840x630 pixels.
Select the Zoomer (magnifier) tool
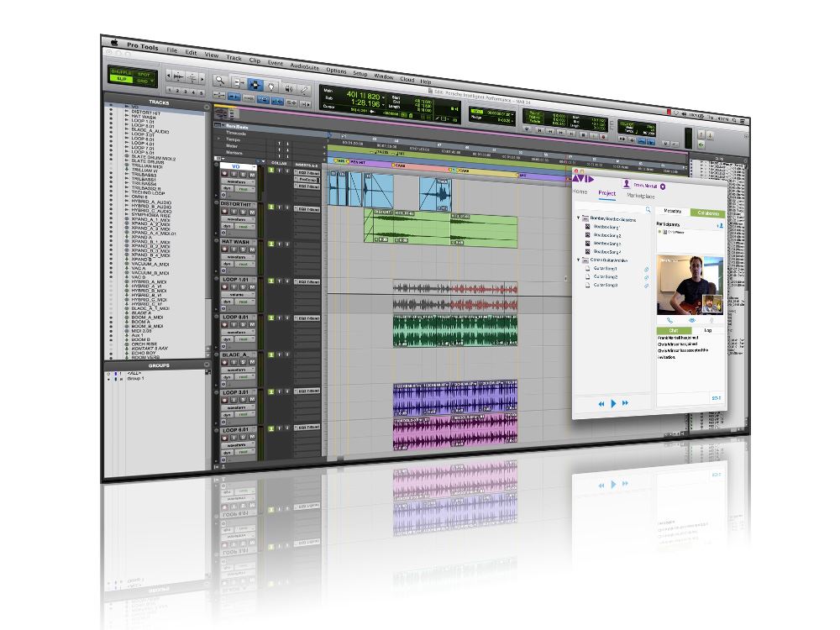click(219, 80)
